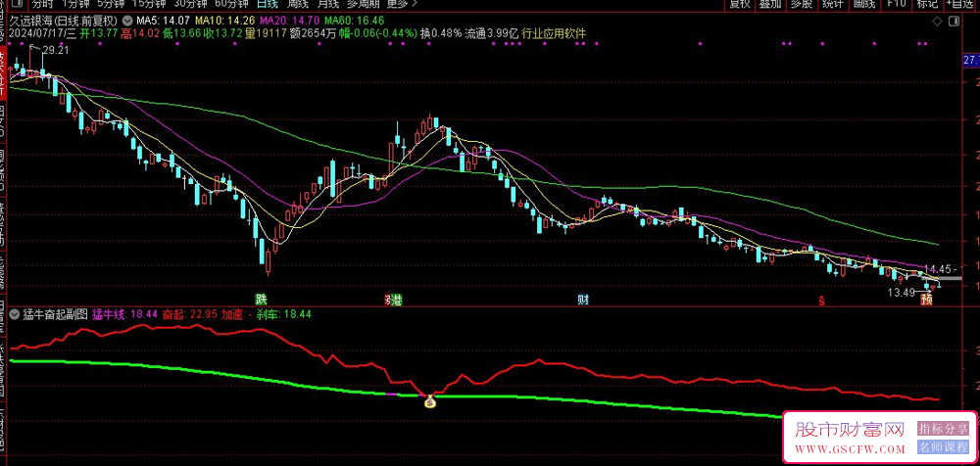Viewport: 980px width, 466px height.
Task: Click the MA10: 14.26 label
Action: pyautogui.click(x=223, y=20)
